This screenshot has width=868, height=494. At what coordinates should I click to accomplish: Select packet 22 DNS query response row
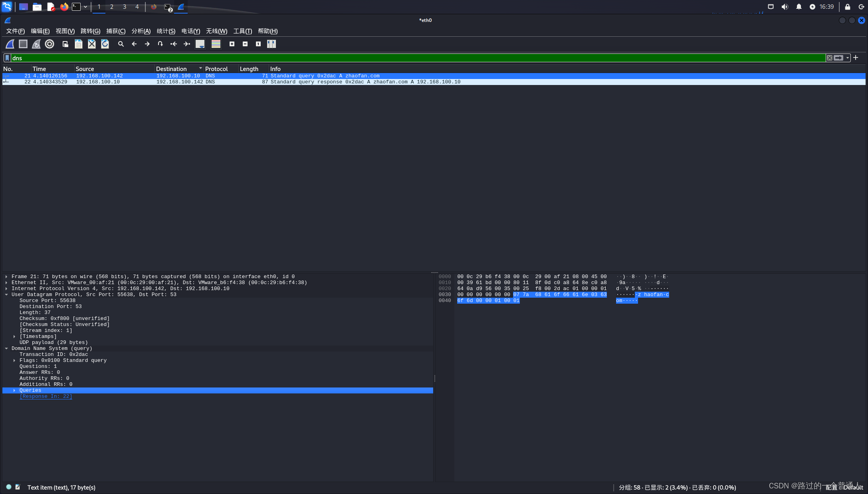[x=279, y=82]
